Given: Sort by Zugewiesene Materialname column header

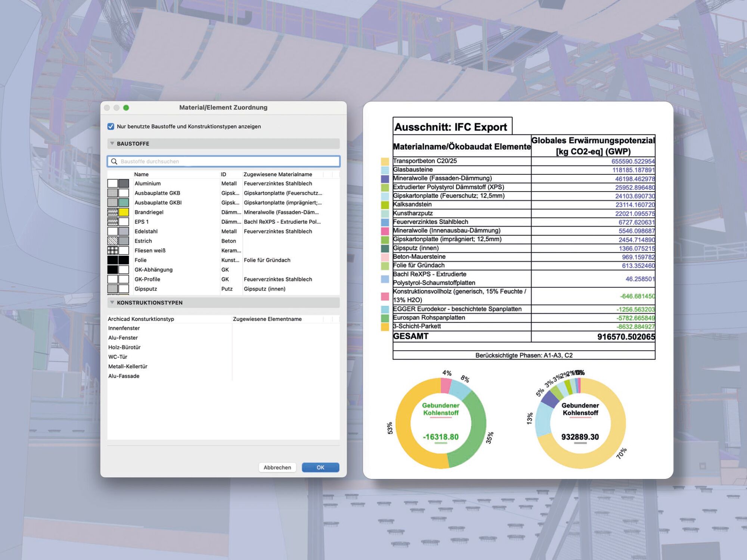Looking at the screenshot, I should pyautogui.click(x=278, y=174).
